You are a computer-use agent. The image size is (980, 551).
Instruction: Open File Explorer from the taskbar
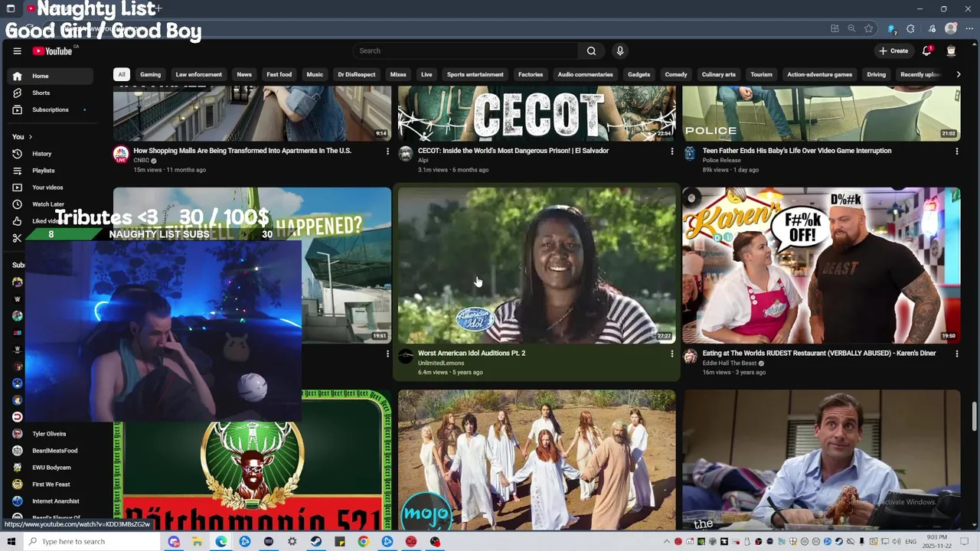198,542
